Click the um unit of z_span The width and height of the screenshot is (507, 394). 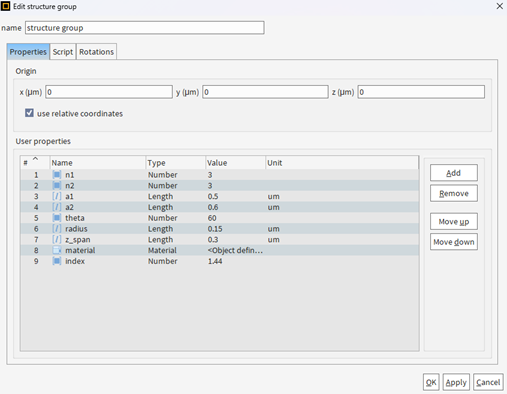pyautogui.click(x=273, y=240)
